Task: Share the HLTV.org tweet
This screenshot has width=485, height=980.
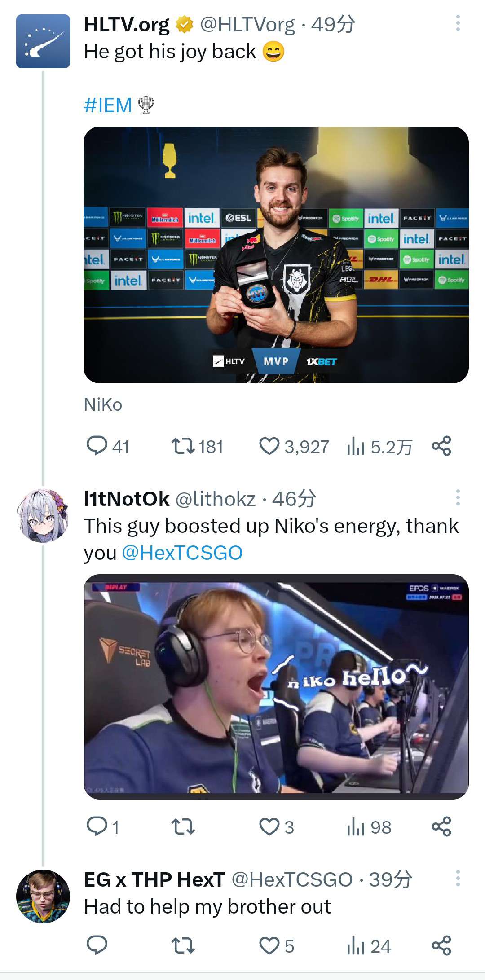Action: (441, 447)
